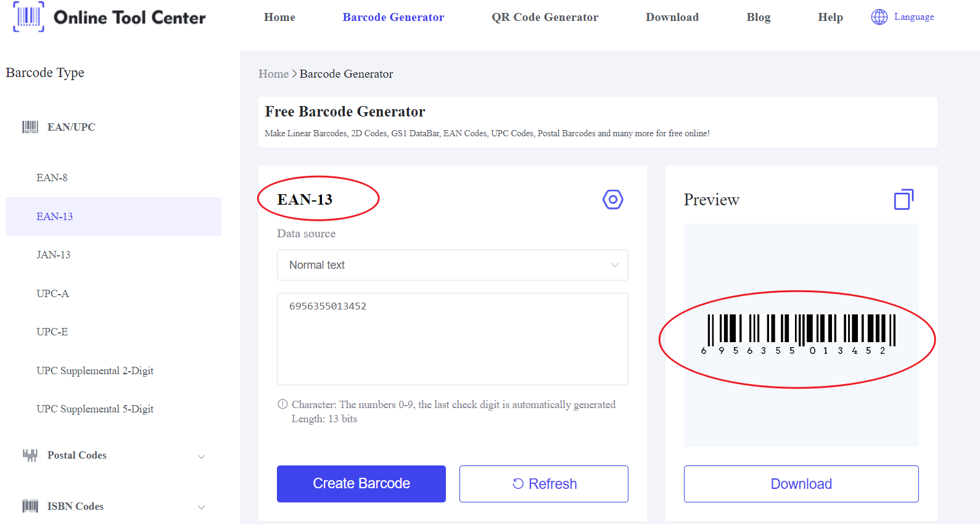Expand the Postal Codes section chevron
Image resolution: width=980 pixels, height=524 pixels.
[x=201, y=456]
